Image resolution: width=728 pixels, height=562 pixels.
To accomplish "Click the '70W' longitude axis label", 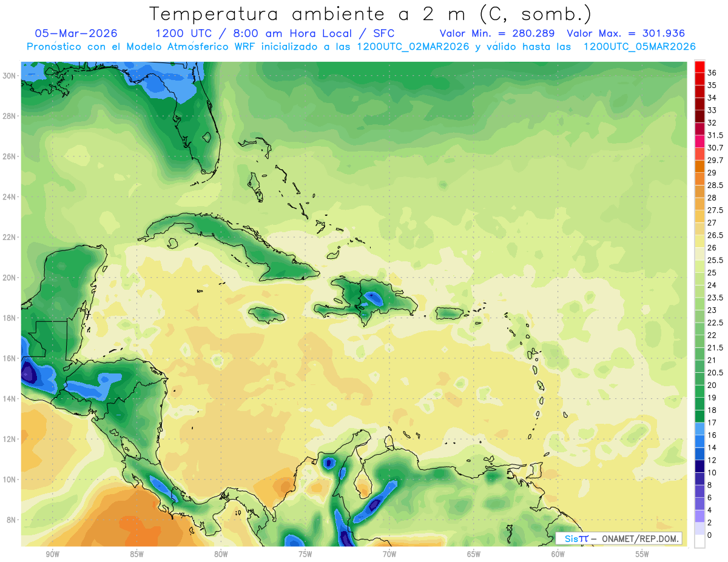I will 389,554.
